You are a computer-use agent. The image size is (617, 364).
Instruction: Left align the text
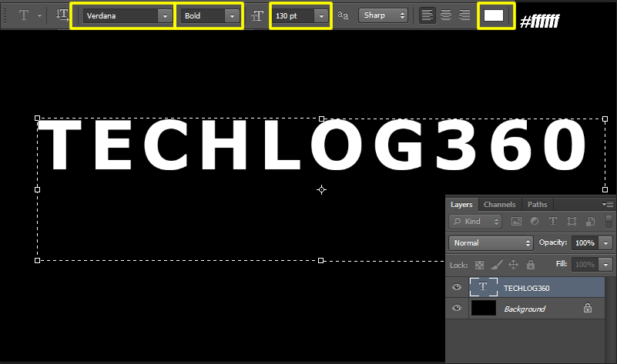pyautogui.click(x=427, y=15)
